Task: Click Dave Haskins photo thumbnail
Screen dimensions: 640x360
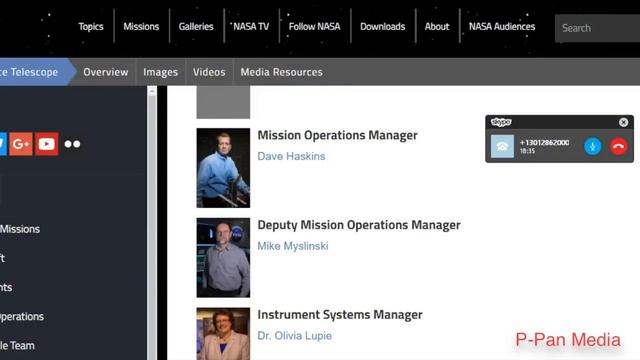Action: coord(223,168)
